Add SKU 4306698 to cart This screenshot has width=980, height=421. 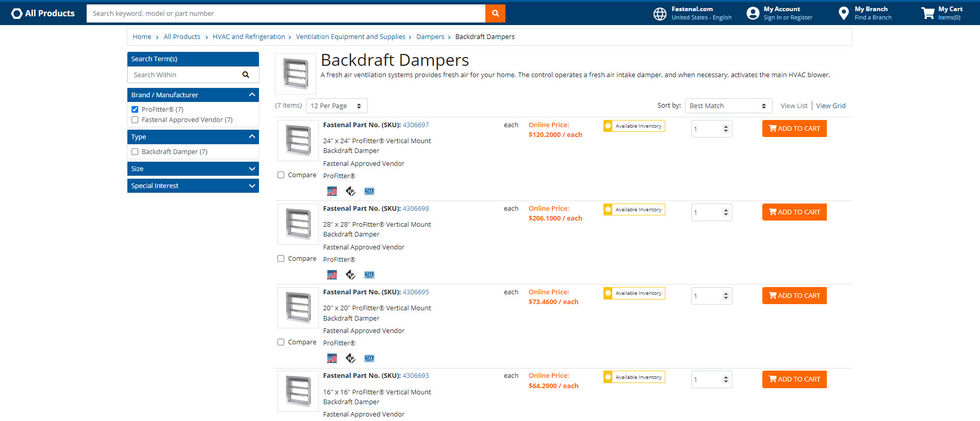click(794, 212)
